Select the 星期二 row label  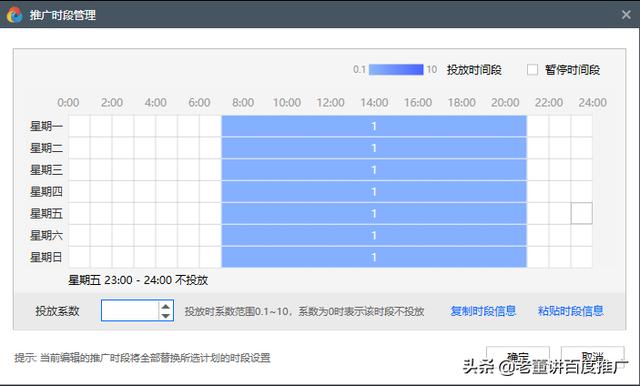pos(46,148)
